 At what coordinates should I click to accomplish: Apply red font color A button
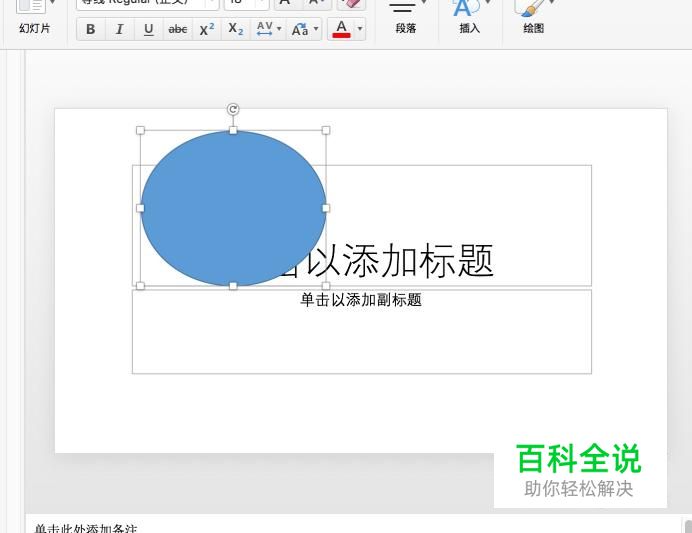point(341,30)
